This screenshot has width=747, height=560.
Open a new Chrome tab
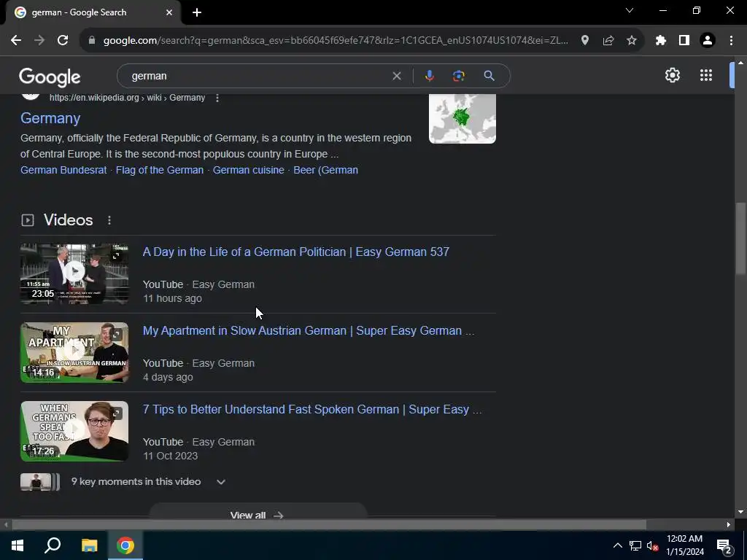coord(197,12)
